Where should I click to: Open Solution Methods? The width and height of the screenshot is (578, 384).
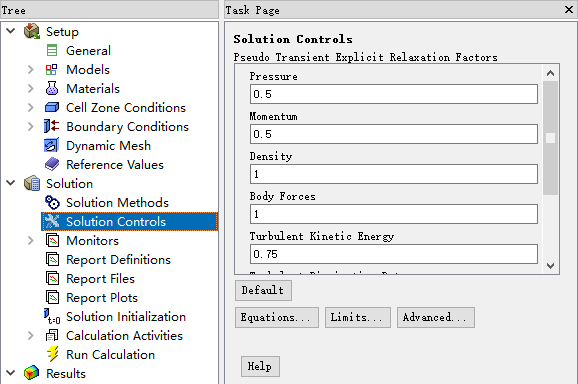(x=117, y=202)
